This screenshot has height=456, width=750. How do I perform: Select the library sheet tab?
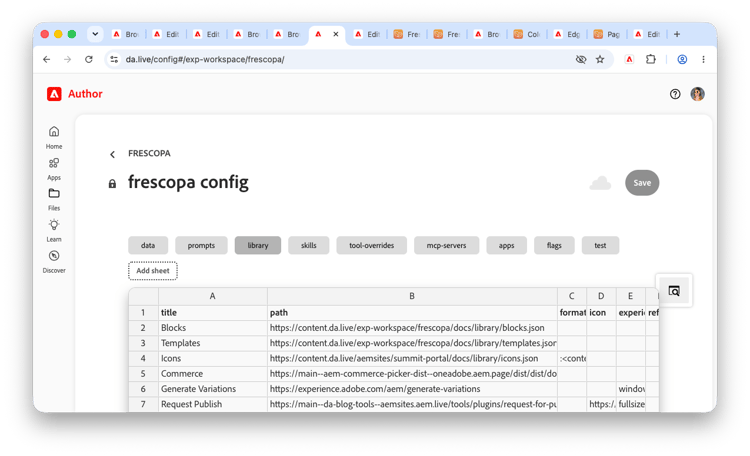coord(258,245)
